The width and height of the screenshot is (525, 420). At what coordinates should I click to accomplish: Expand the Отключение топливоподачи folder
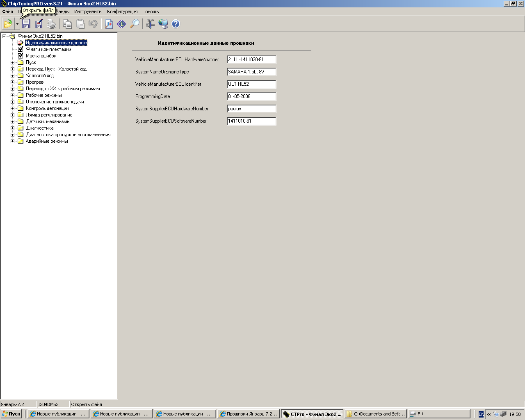click(13, 102)
